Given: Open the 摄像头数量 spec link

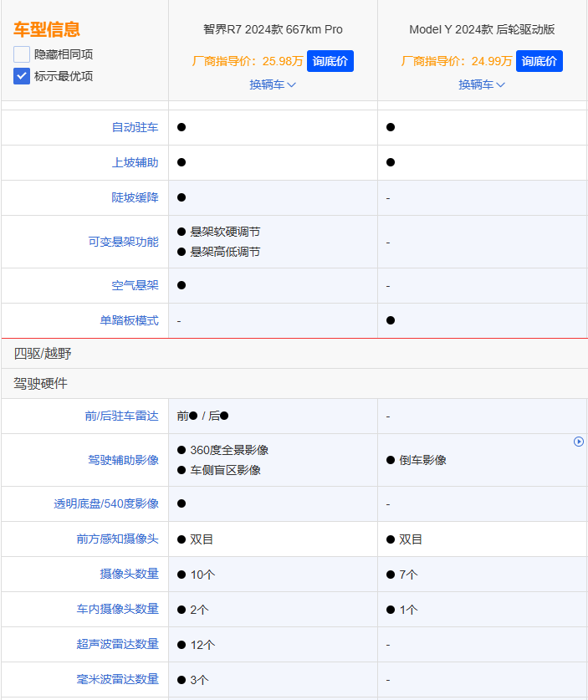Looking at the screenshot, I should (129, 574).
